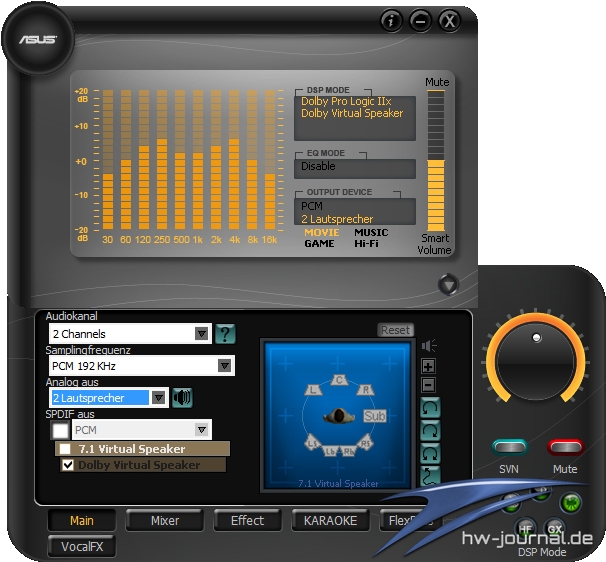
Task: Click the GAME mode label
Action: point(319,244)
